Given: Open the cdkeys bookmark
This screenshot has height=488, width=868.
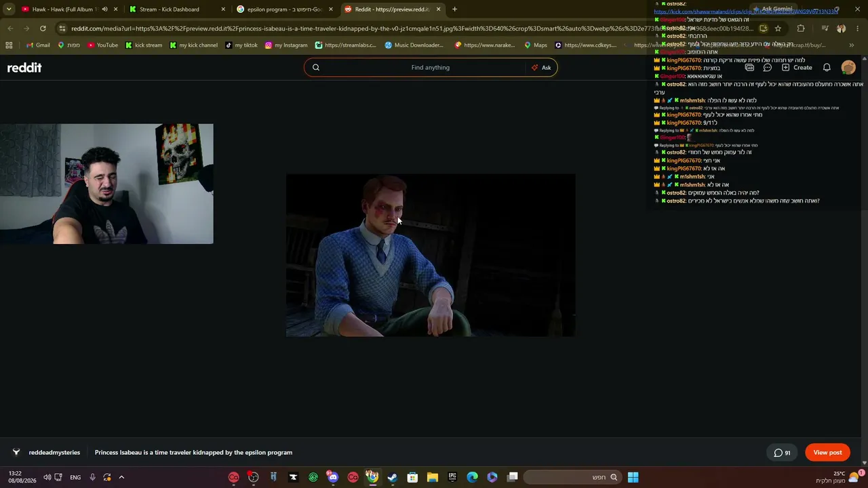Looking at the screenshot, I should click(x=586, y=45).
